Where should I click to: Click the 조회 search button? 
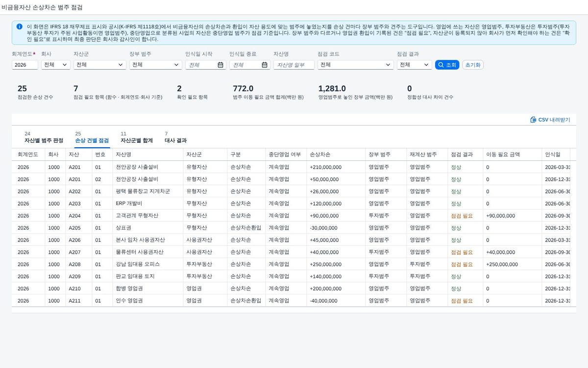click(x=447, y=65)
